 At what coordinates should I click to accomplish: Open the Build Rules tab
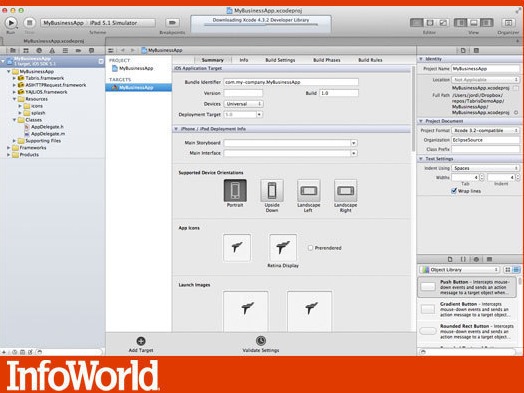(x=370, y=60)
